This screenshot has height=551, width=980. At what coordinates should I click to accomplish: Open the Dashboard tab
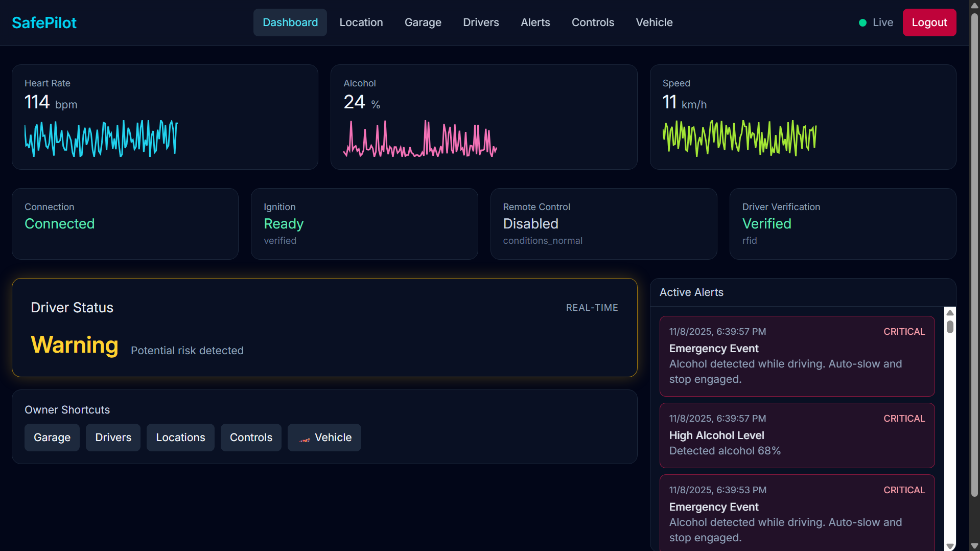290,22
